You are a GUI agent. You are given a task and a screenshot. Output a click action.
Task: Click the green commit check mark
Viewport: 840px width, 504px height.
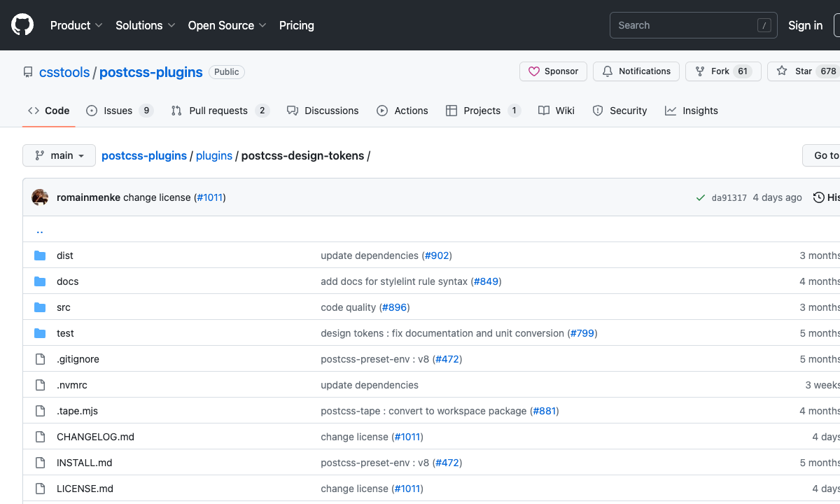(x=700, y=197)
